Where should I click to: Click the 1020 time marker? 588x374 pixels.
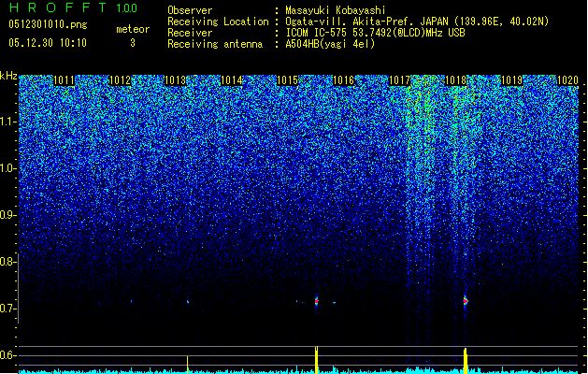pos(567,80)
